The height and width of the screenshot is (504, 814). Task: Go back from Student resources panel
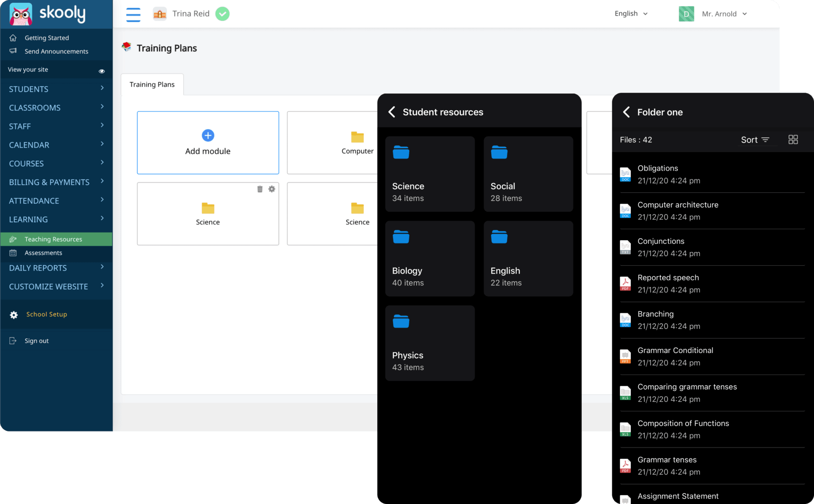click(392, 112)
